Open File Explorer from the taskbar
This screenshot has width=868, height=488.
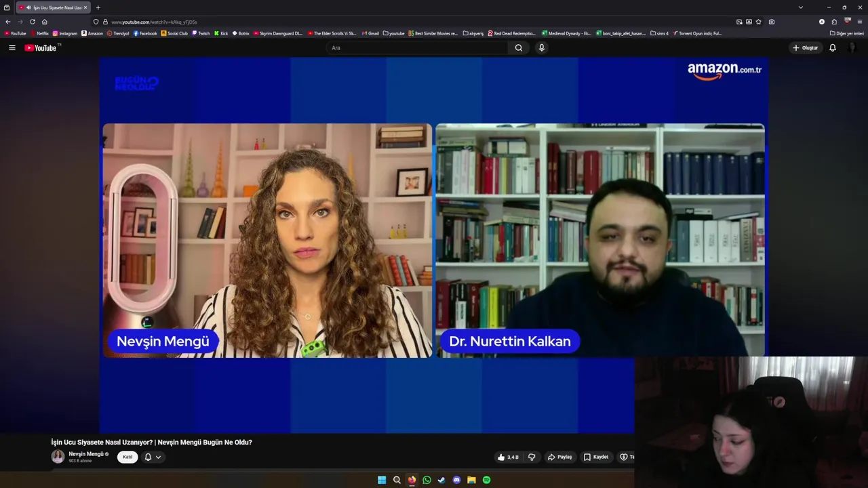[x=471, y=480]
